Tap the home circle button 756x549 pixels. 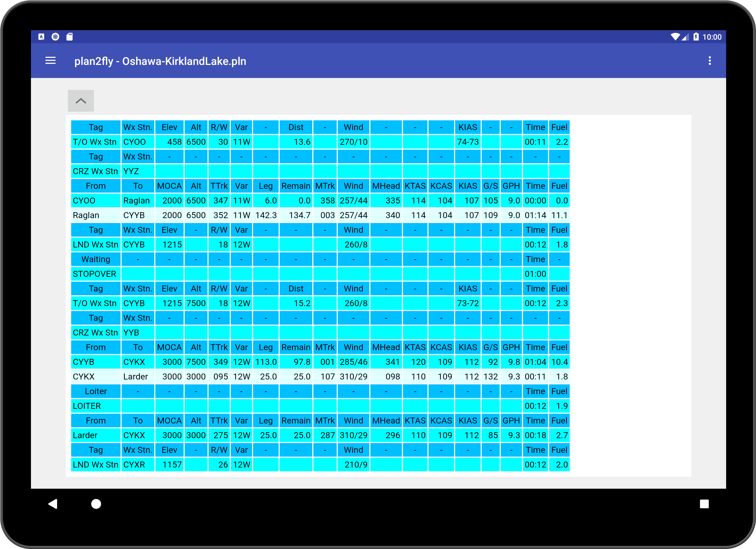click(x=96, y=504)
